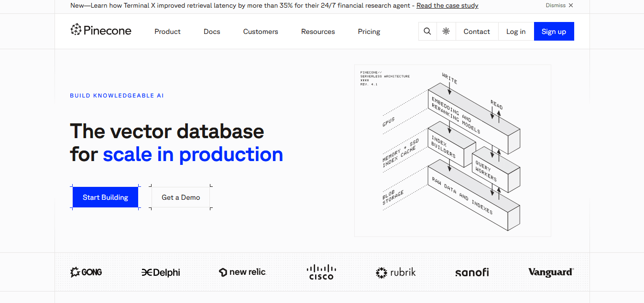
Task: Click the BUILD KNOWLEDGEABLE AI label
Action: click(117, 96)
